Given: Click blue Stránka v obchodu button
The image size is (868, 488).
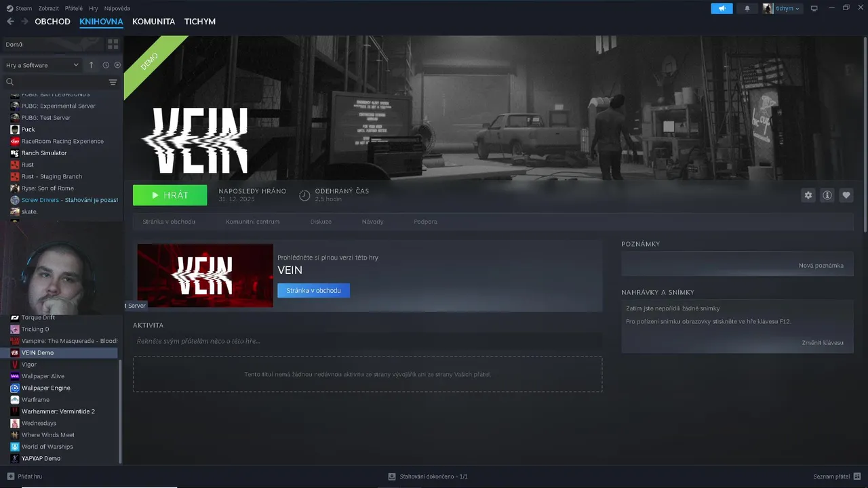Looking at the screenshot, I should click(x=313, y=290).
